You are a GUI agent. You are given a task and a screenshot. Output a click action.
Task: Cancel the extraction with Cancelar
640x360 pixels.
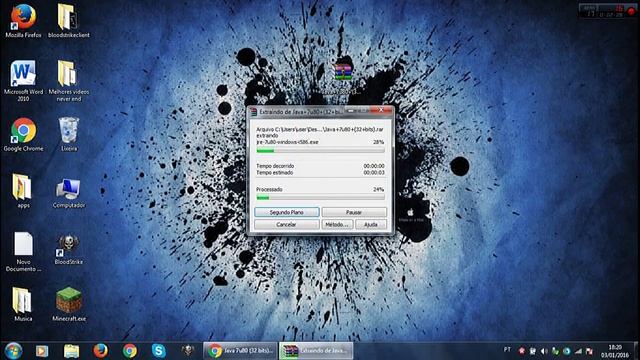[287, 224]
